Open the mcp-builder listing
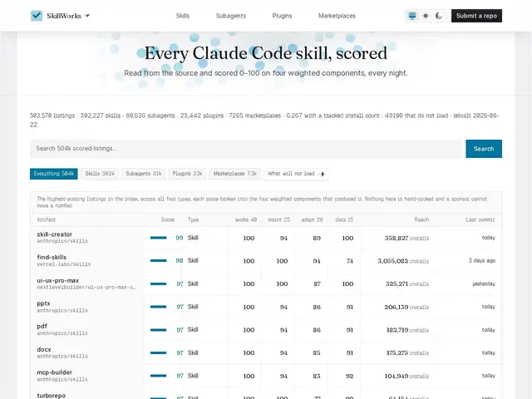 click(54, 372)
